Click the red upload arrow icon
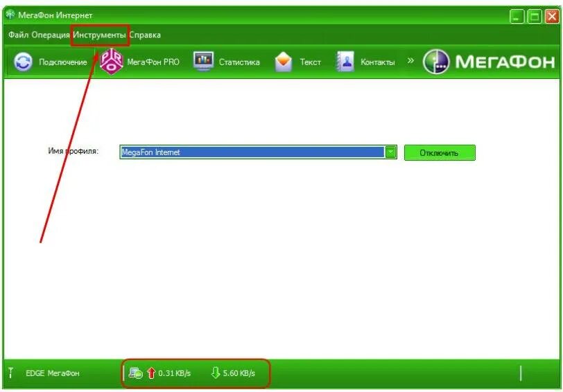The image size is (563, 392). pyautogui.click(x=151, y=373)
